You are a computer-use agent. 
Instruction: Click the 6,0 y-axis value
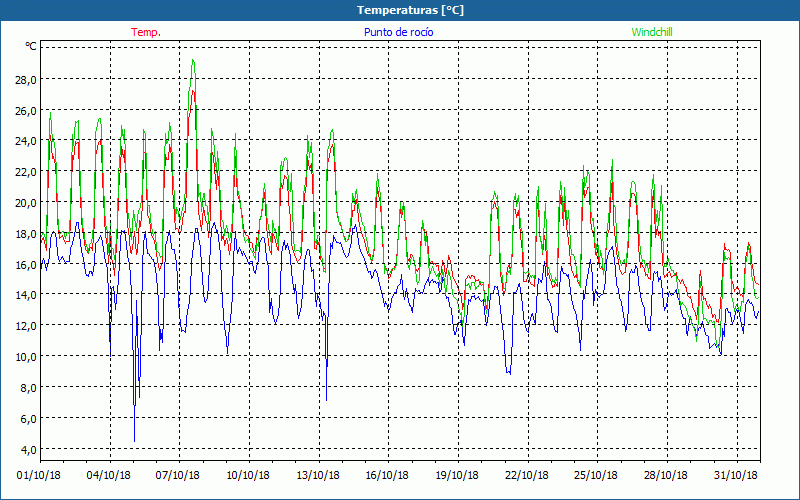point(29,418)
